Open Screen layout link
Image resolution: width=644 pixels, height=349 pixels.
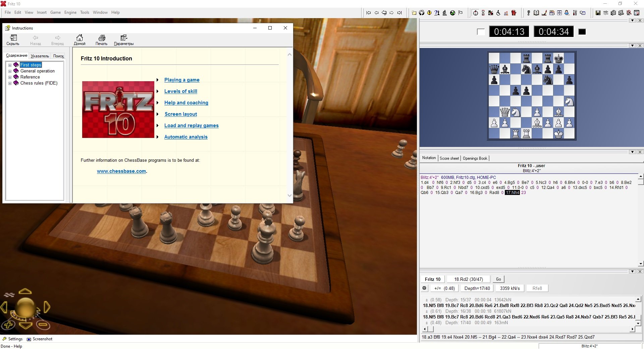pos(181,114)
